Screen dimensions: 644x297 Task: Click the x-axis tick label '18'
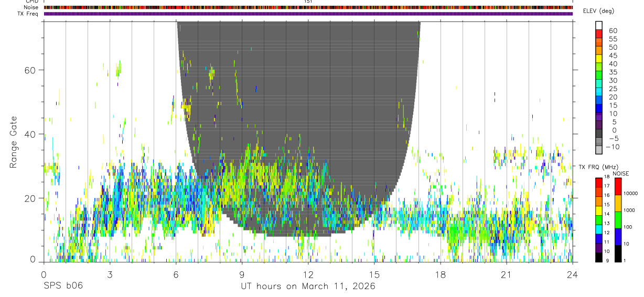pos(441,274)
